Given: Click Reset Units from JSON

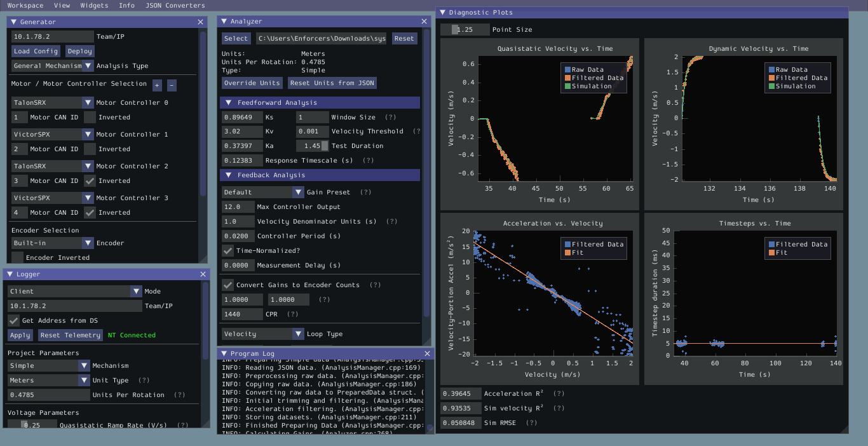Looking at the screenshot, I should click(332, 83).
